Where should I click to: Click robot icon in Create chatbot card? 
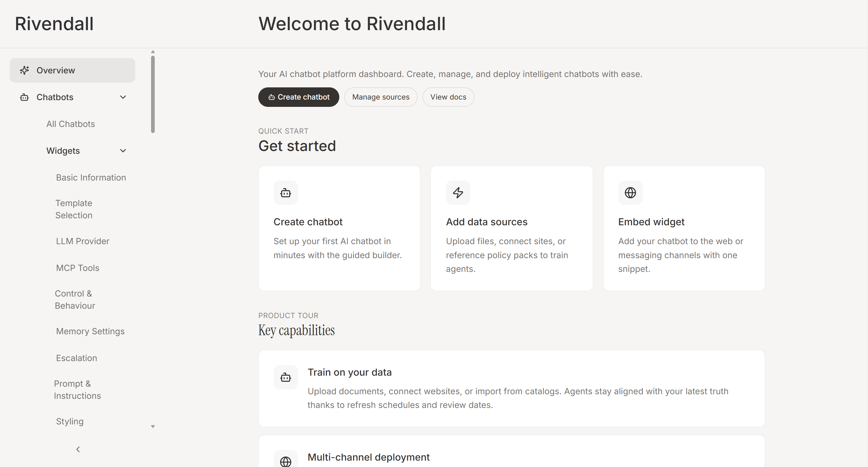pyautogui.click(x=285, y=193)
